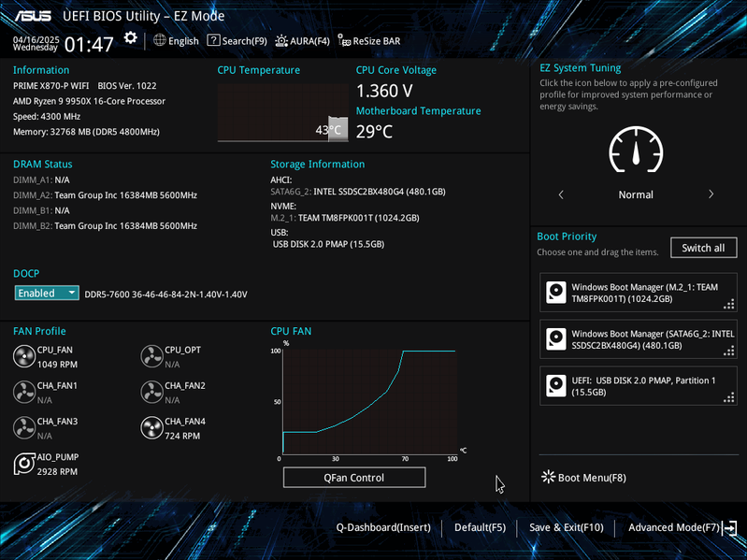Click the CHA_FAN3 fan icon
The width and height of the screenshot is (747, 560).
(x=23, y=428)
